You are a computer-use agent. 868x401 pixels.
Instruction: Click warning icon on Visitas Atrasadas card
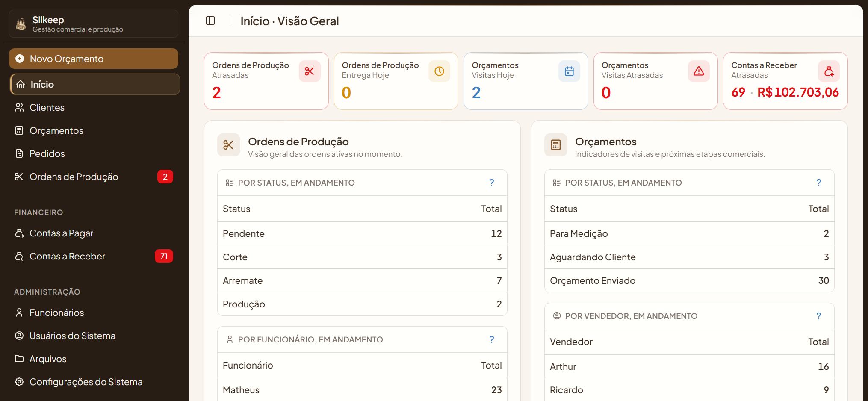pos(699,71)
